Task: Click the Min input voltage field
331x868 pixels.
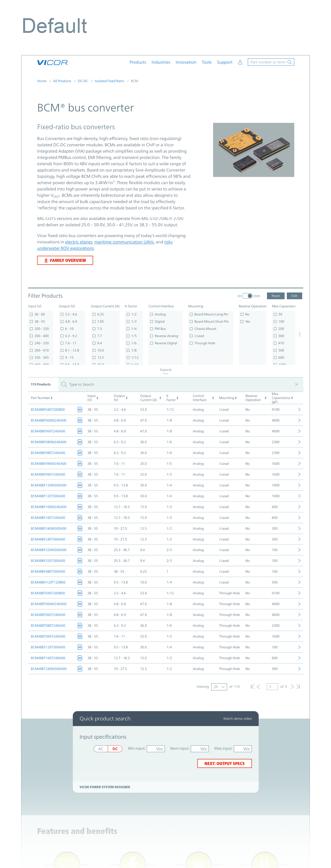Action: [156, 749]
